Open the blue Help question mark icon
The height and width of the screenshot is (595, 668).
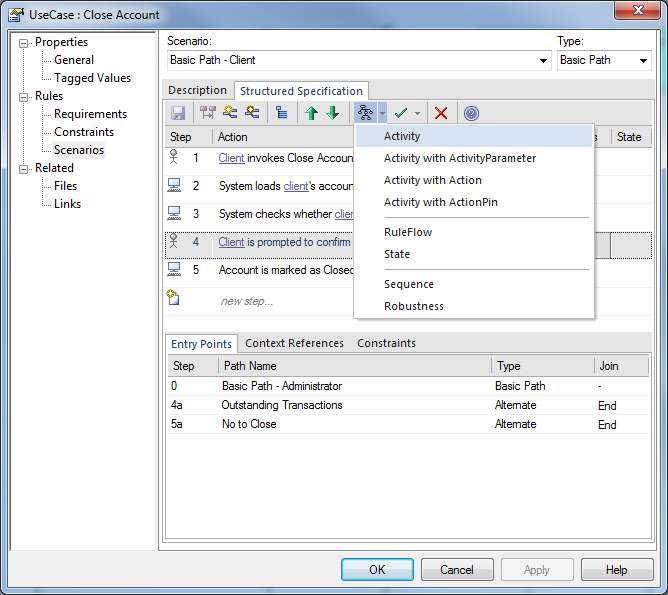471,113
